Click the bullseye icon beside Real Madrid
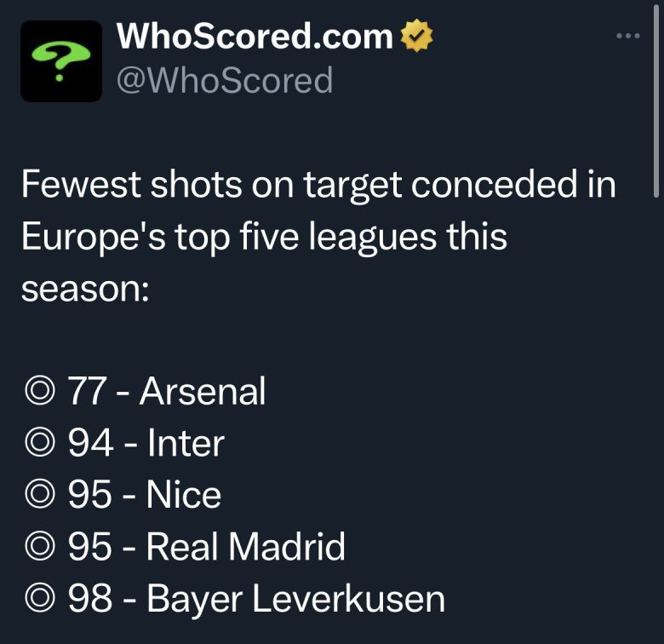Viewport: 664px width, 644px height. (38, 547)
